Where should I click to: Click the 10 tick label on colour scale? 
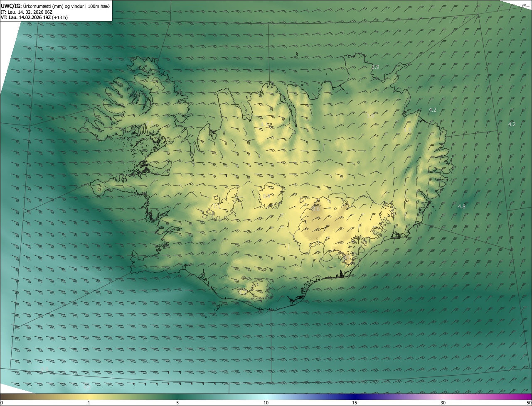[266, 403]
